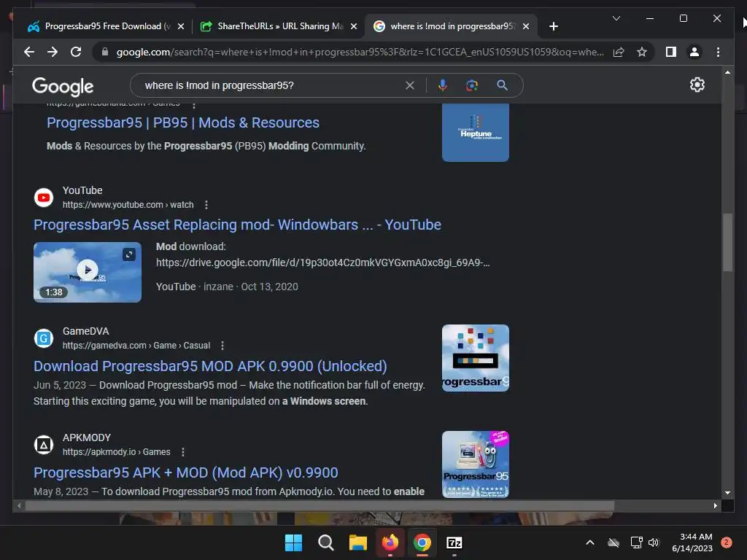
Task: Close the Progressbar95 Free Download tab
Action: 181,26
